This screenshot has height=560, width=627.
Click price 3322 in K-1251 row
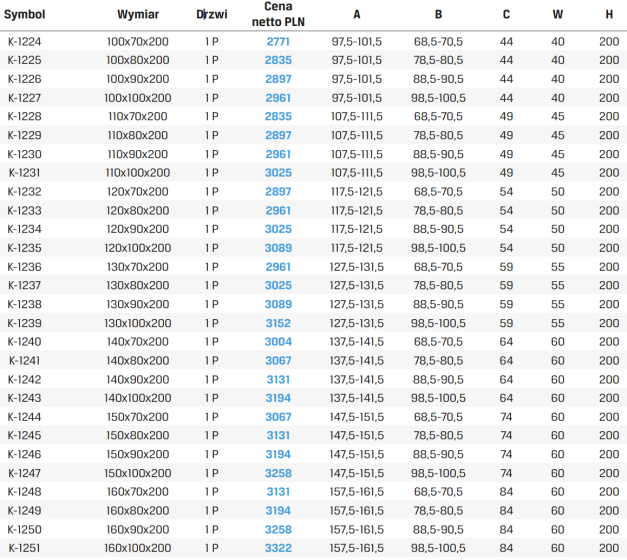[278, 548]
